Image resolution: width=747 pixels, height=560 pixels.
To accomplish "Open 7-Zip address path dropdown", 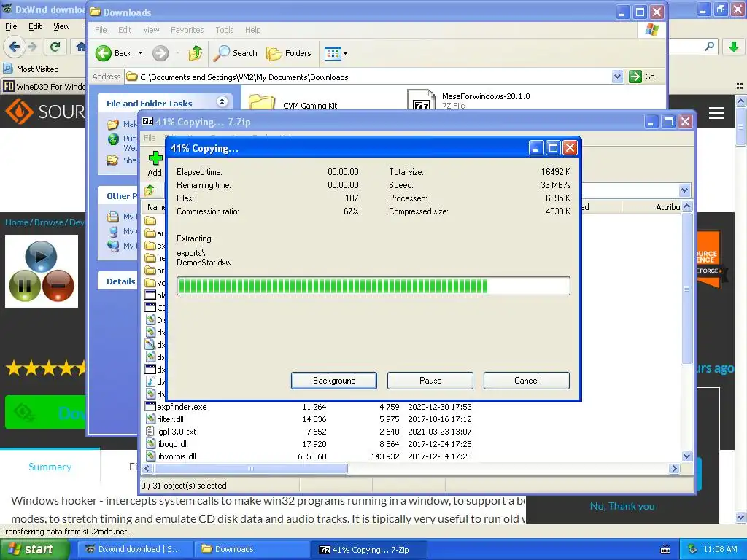I will 684,190.
